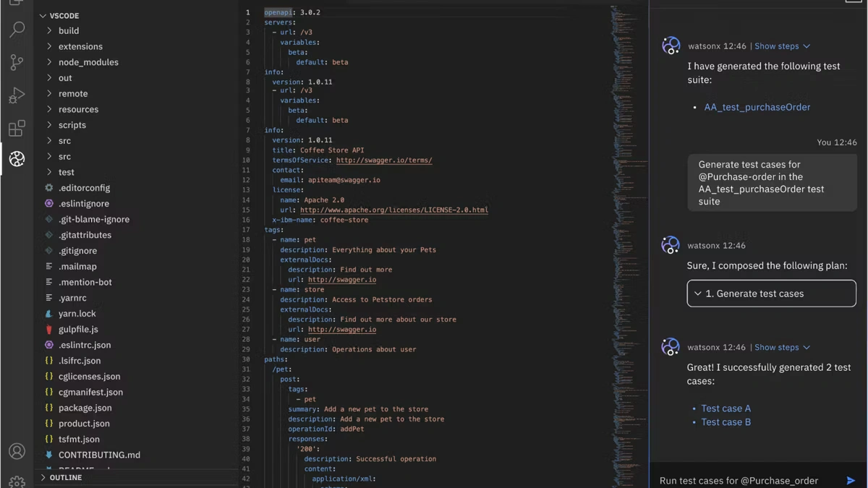Open the Extensions icon
Screen dimensions: 868x488
point(17,129)
